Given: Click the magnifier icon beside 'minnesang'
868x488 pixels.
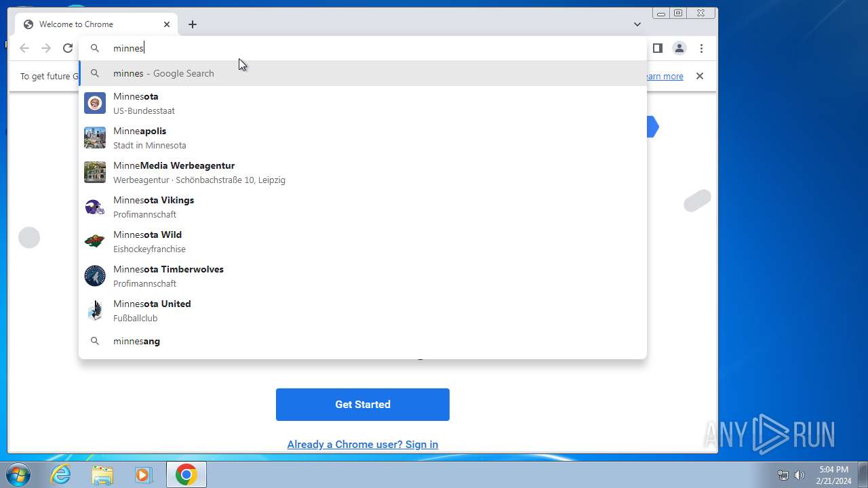Looking at the screenshot, I should 95,341.
